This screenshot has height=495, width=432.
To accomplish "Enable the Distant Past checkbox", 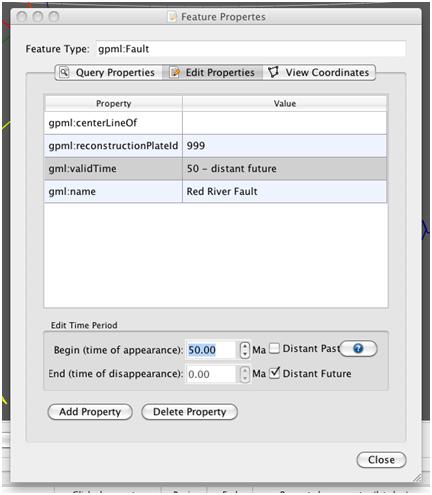I will coord(274,349).
